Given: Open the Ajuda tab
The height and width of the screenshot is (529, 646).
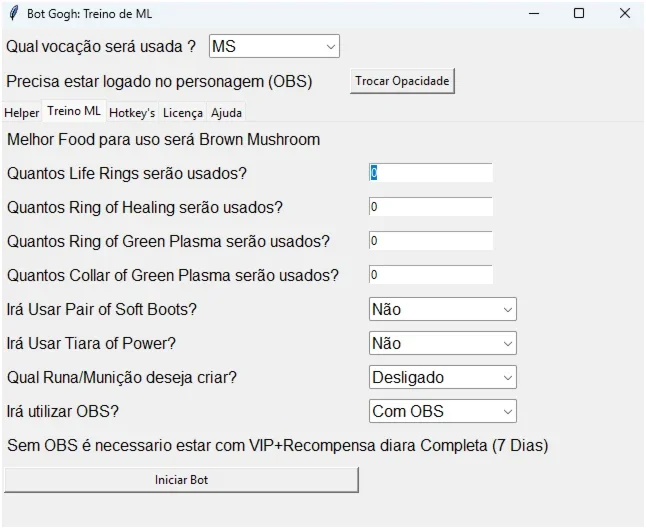Looking at the screenshot, I should pyautogui.click(x=226, y=112).
